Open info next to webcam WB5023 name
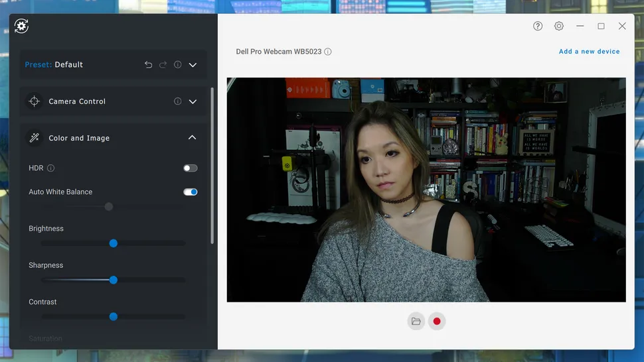 (x=328, y=52)
